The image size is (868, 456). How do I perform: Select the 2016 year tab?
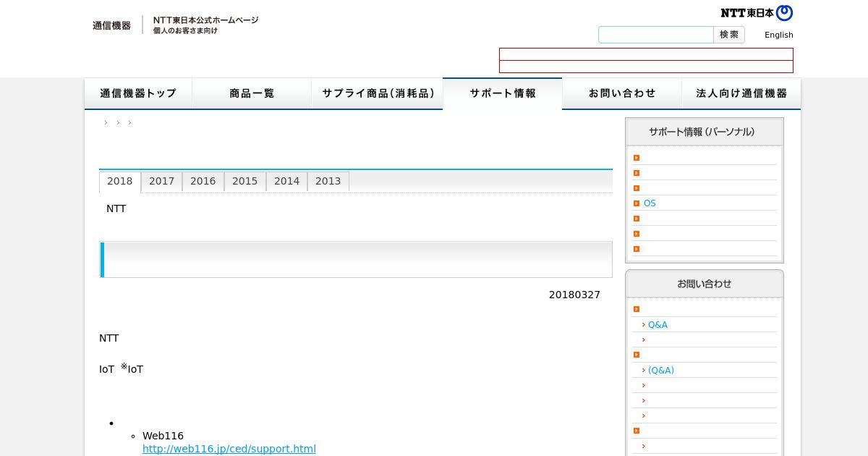coord(203,182)
